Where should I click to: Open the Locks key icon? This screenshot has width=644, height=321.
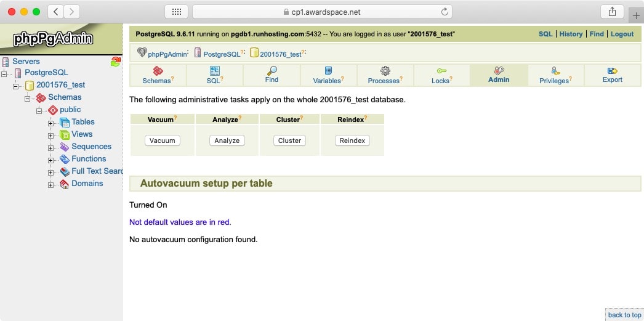click(x=441, y=71)
